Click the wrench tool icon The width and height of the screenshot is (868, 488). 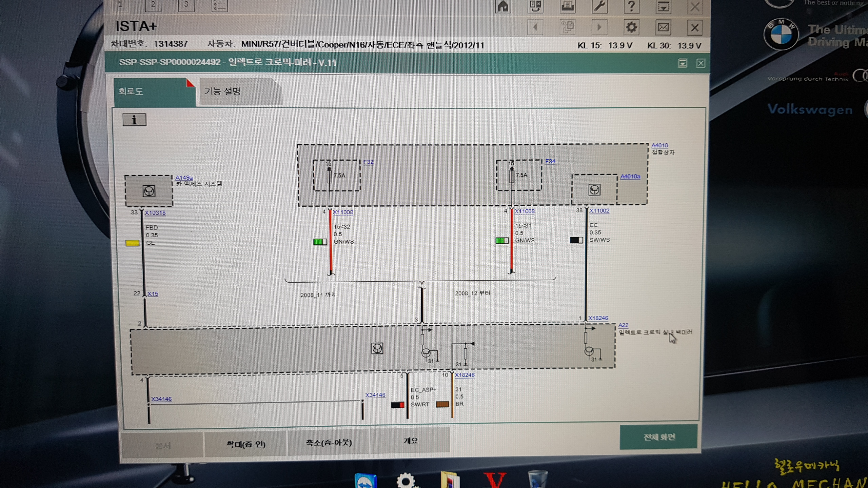[599, 6]
